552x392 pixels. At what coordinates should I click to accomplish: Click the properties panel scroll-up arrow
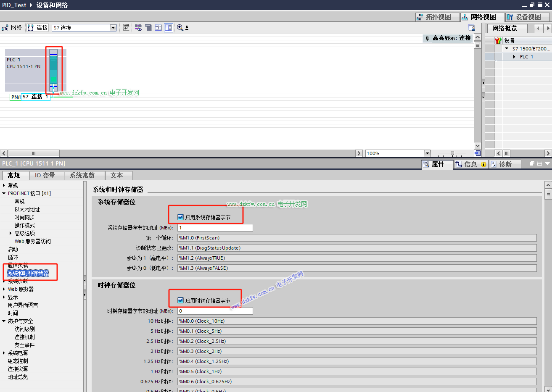[x=548, y=185]
